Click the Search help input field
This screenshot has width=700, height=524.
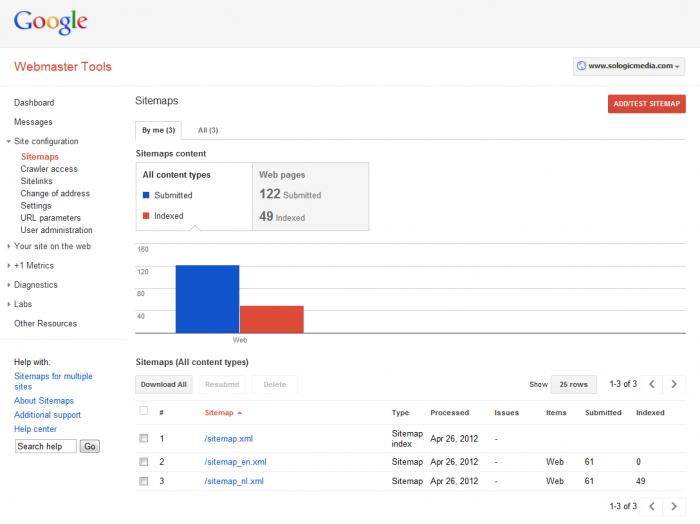pos(45,446)
